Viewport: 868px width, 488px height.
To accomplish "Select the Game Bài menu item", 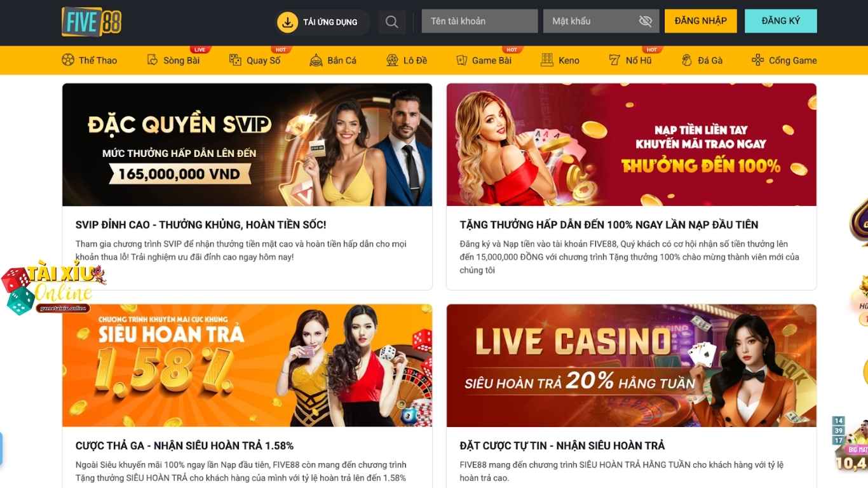I will click(484, 60).
